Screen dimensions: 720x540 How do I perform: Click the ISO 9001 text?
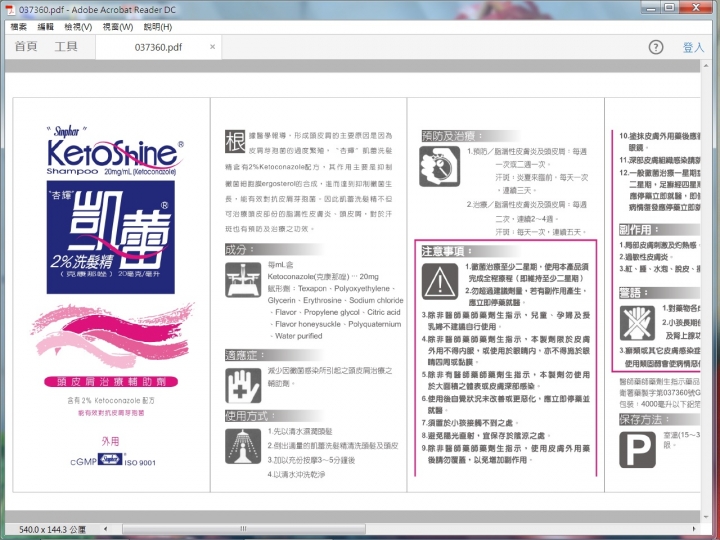140,462
